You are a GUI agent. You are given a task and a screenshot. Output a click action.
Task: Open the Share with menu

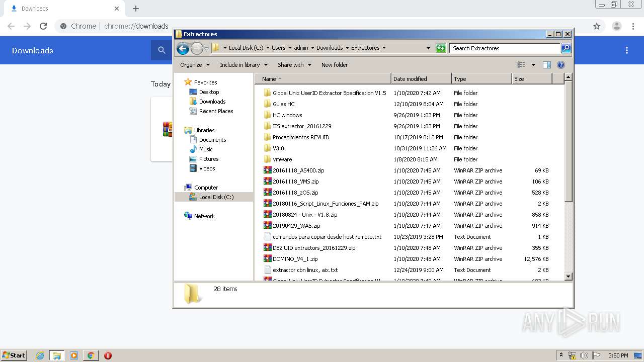pyautogui.click(x=294, y=65)
